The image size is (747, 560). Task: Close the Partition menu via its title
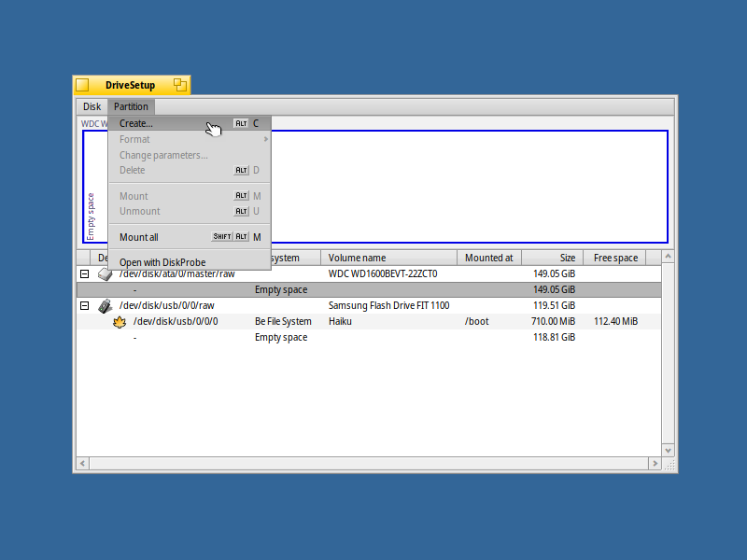coord(131,106)
